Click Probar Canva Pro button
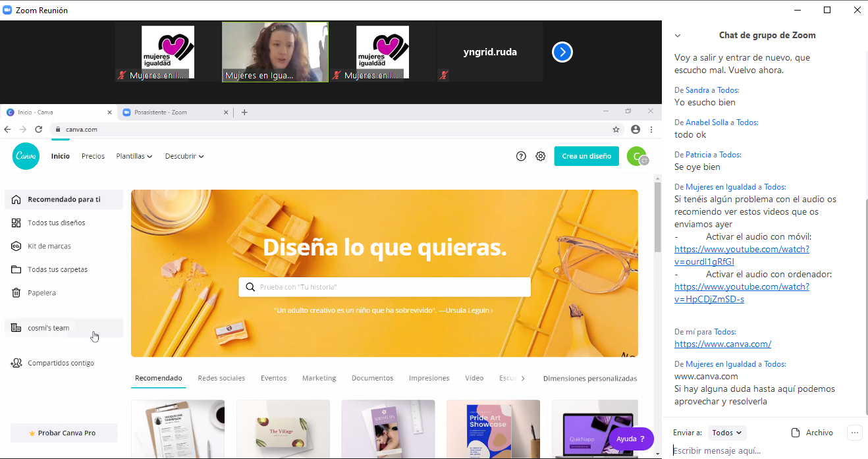The height and width of the screenshot is (459, 868). [63, 433]
